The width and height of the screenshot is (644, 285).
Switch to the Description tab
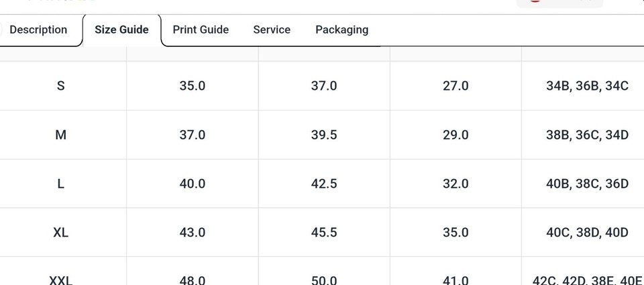tap(38, 30)
